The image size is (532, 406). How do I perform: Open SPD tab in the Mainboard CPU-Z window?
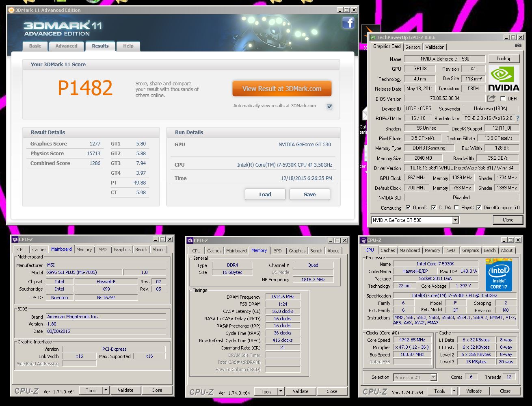click(103, 250)
